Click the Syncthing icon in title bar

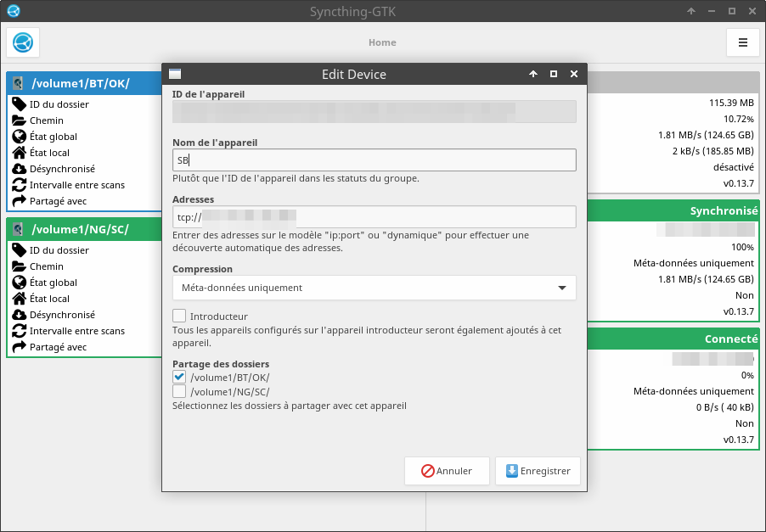[14, 11]
